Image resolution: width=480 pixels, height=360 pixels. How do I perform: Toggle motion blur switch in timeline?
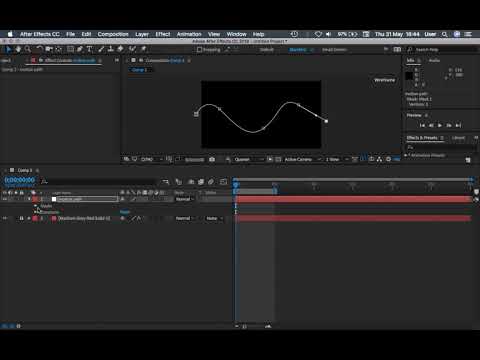coord(211,182)
